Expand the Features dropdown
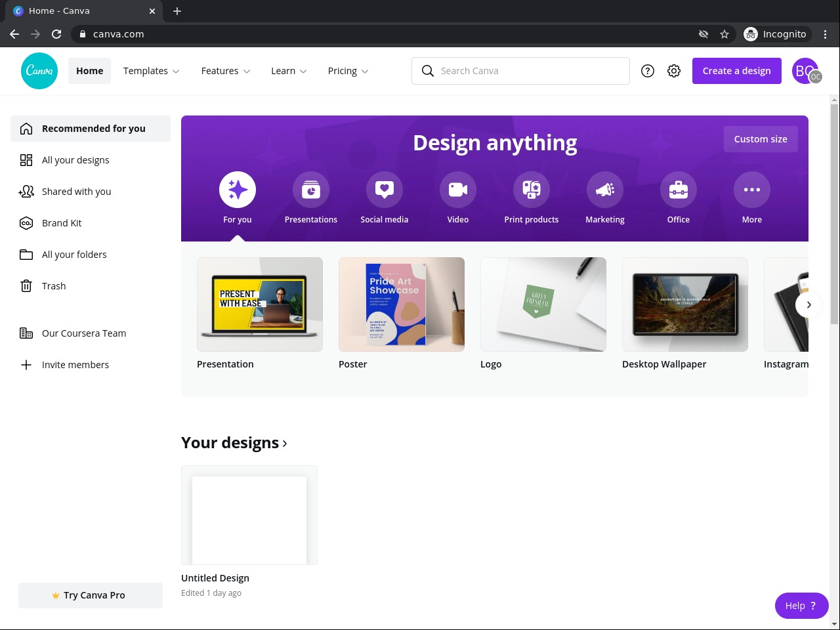 tap(226, 71)
